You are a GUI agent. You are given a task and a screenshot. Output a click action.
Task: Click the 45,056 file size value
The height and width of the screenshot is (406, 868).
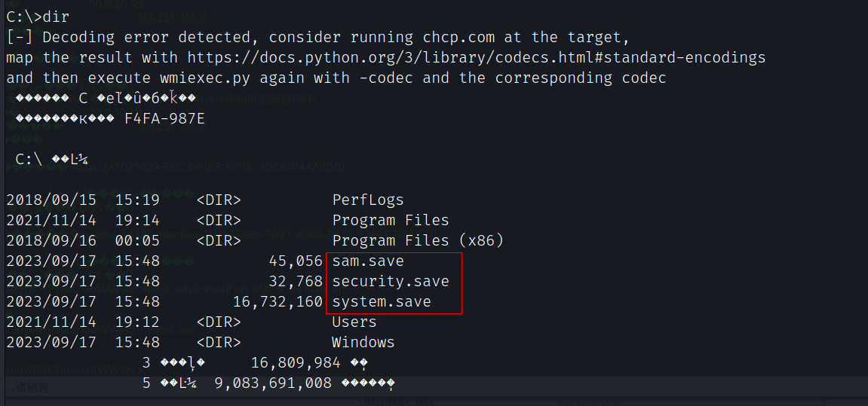point(296,261)
